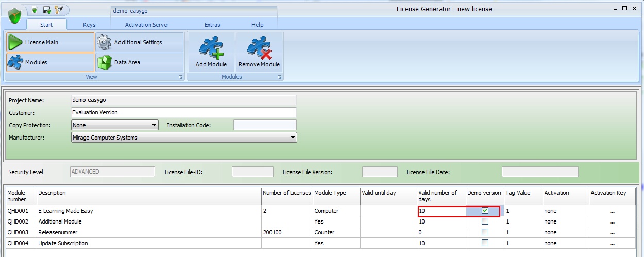Click the green shield application logo
Image resolution: width=644 pixels, height=257 pixels.
tap(14, 15)
